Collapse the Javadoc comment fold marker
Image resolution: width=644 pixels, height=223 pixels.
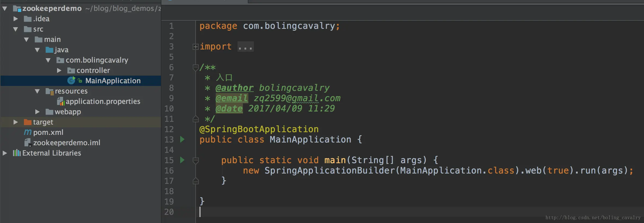pyautogui.click(x=195, y=67)
